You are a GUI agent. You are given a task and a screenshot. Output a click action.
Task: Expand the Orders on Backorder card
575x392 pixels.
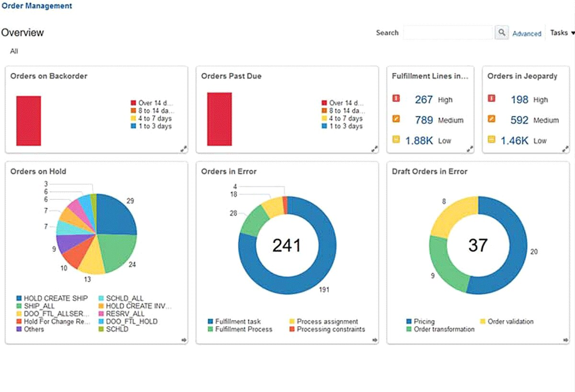184,149
